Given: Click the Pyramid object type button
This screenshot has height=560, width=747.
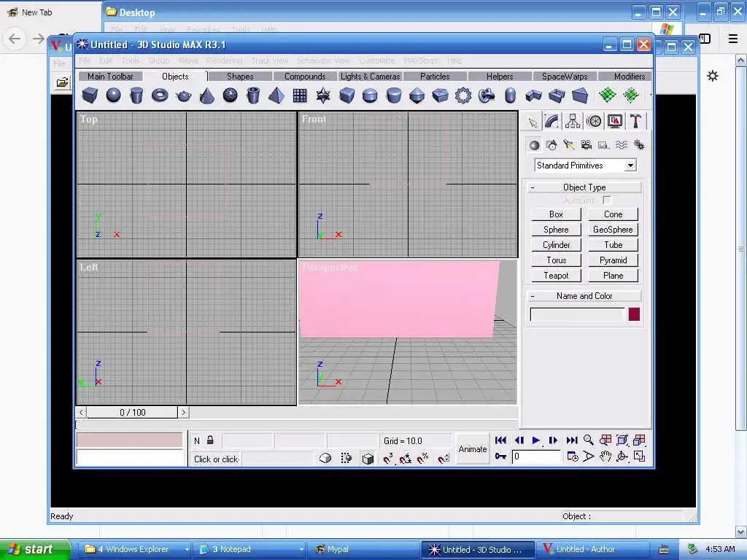Looking at the screenshot, I should 613,260.
